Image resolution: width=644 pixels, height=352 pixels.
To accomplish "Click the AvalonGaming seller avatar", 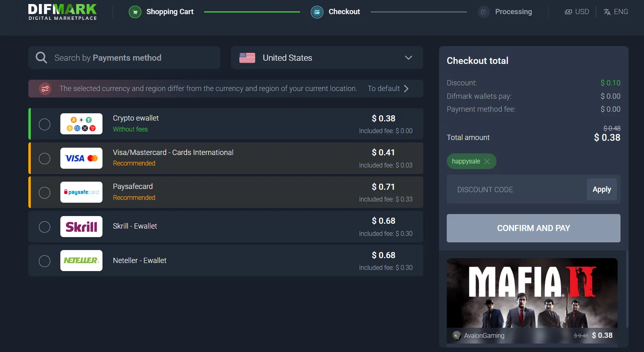I will 456,335.
